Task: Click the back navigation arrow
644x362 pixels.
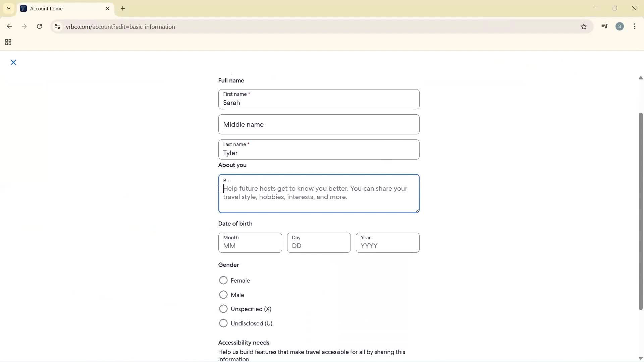Action: click(x=9, y=26)
